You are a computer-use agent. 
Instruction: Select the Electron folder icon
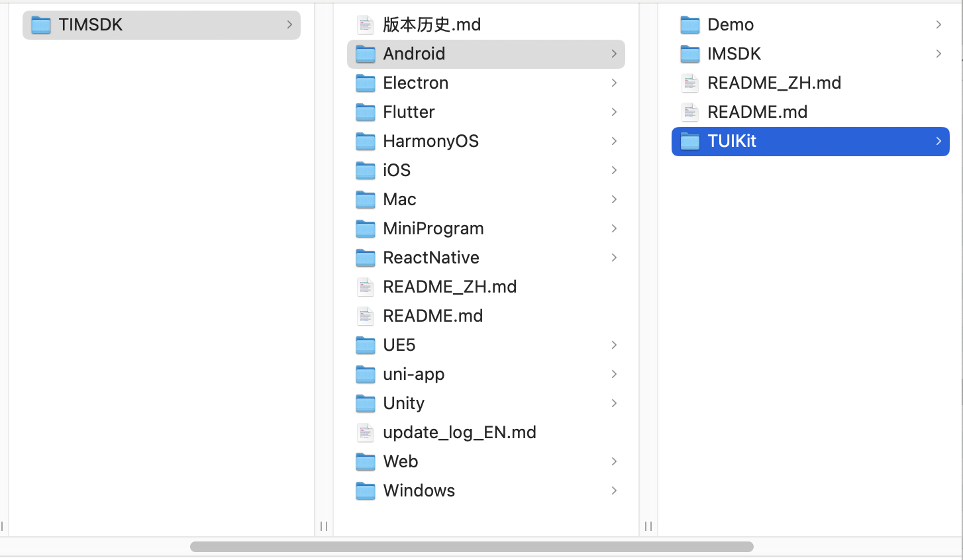[366, 83]
